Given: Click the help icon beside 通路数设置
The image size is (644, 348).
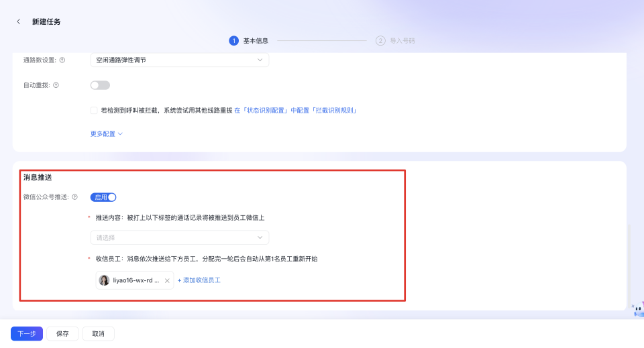Looking at the screenshot, I should pos(62,60).
